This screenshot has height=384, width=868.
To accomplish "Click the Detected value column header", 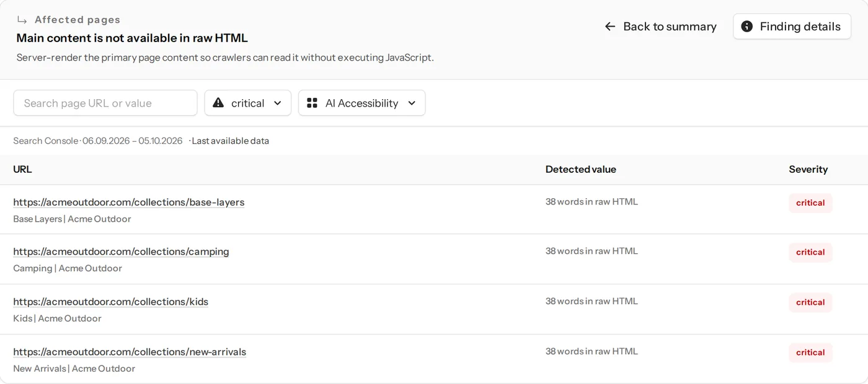I will tap(581, 169).
